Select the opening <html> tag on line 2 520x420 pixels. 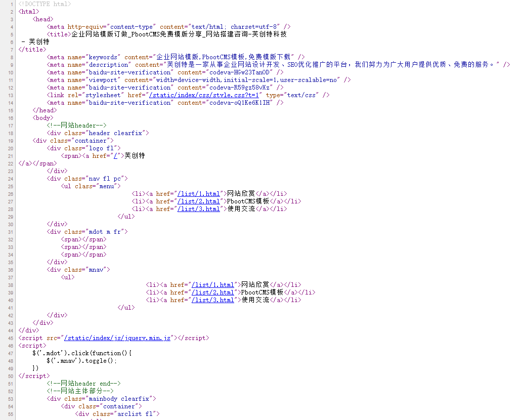coord(28,12)
